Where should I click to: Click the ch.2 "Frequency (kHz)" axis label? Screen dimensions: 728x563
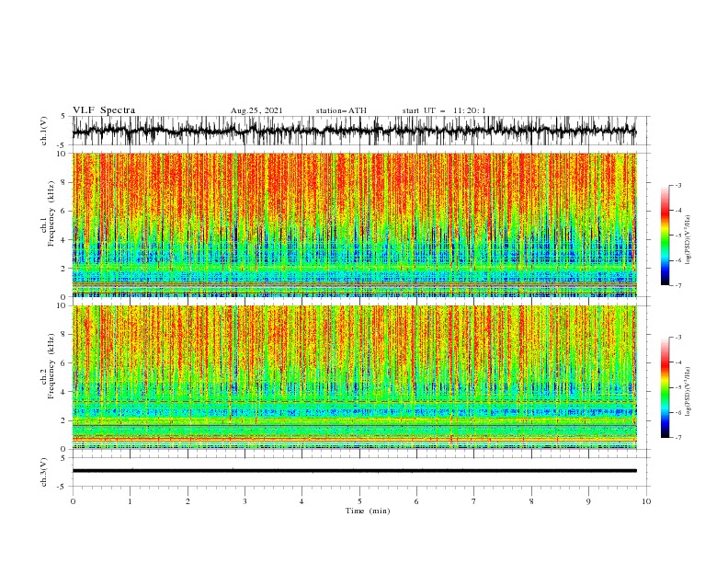51,365
